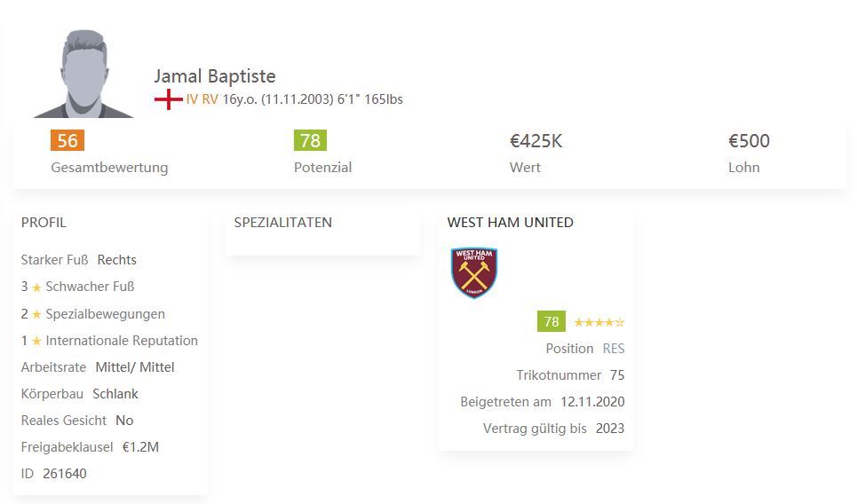
Task: Click the €500 Lohn value
Action: tap(749, 141)
